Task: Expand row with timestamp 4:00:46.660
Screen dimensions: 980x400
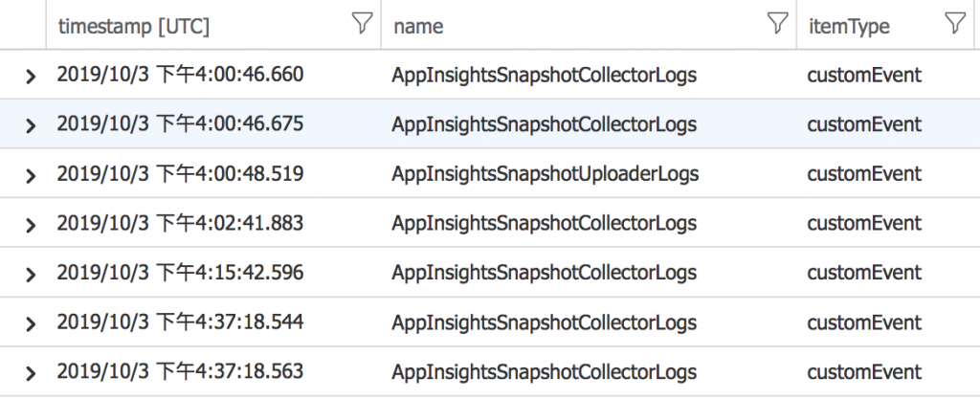Action: point(30,77)
